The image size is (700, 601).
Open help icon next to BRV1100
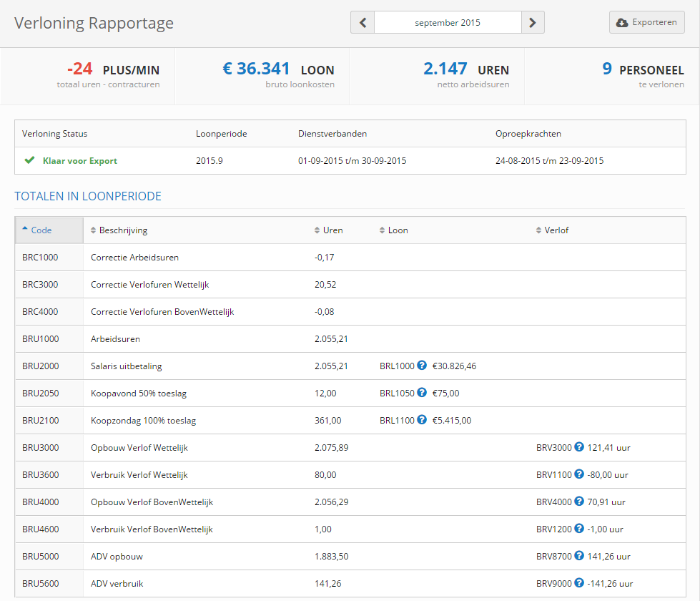coord(578,474)
